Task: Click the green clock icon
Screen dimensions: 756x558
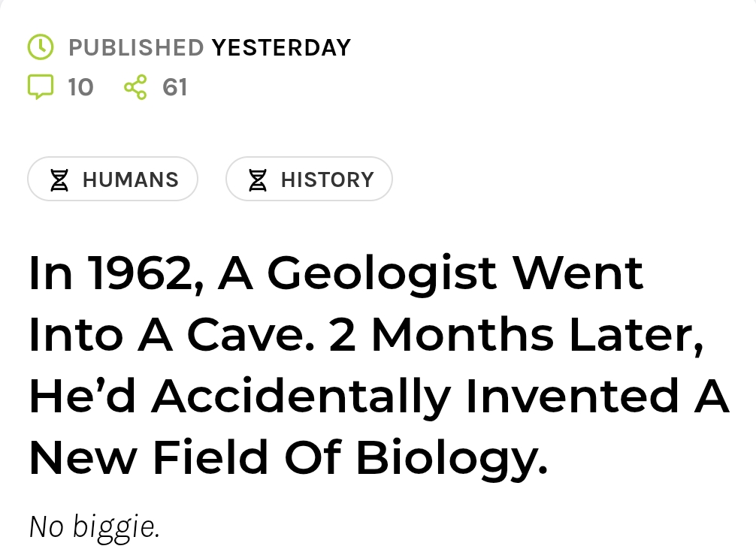Action: (x=41, y=47)
